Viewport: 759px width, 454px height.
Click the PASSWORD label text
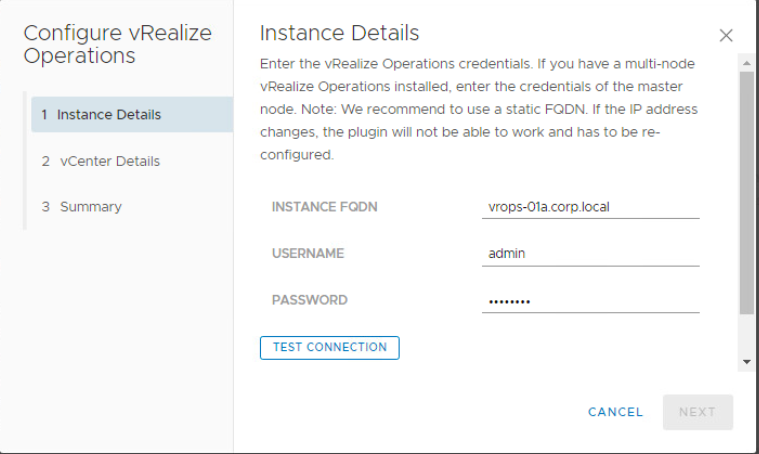[310, 300]
